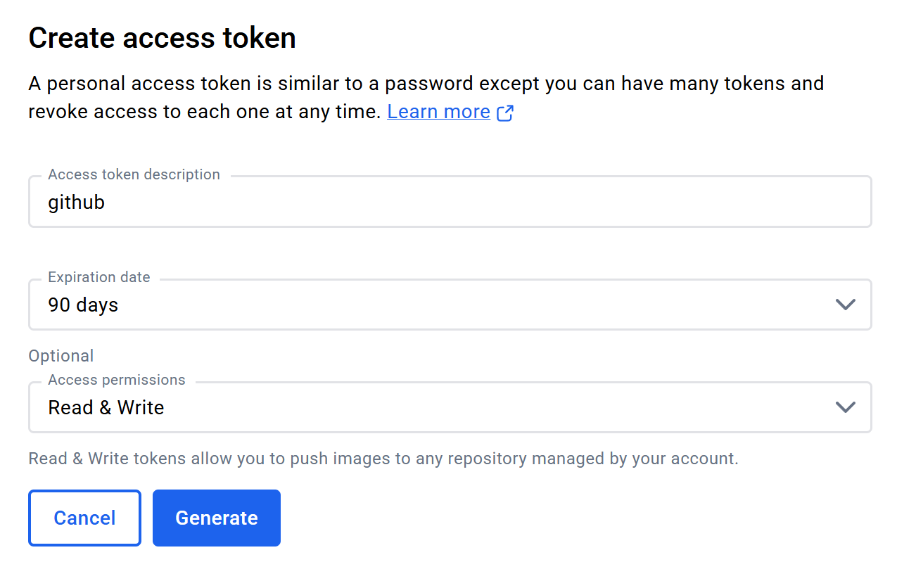Open the Access permissions chevron arrow
The width and height of the screenshot is (916, 588).
844,407
